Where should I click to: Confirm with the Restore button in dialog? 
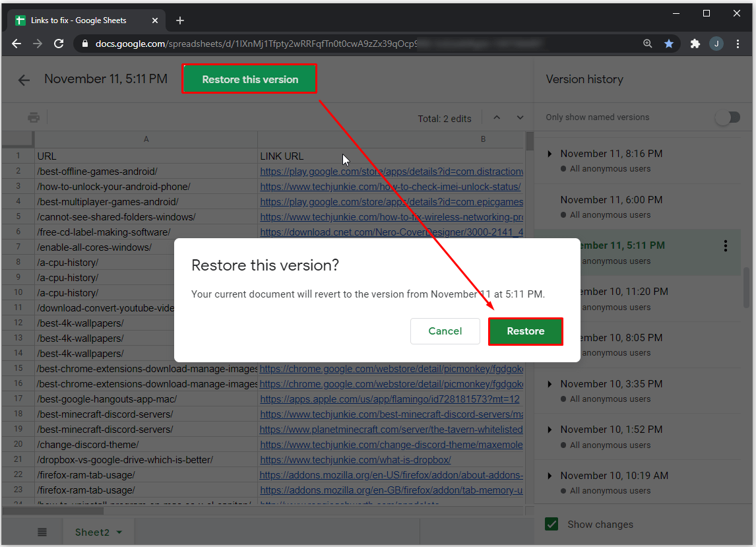click(x=525, y=331)
